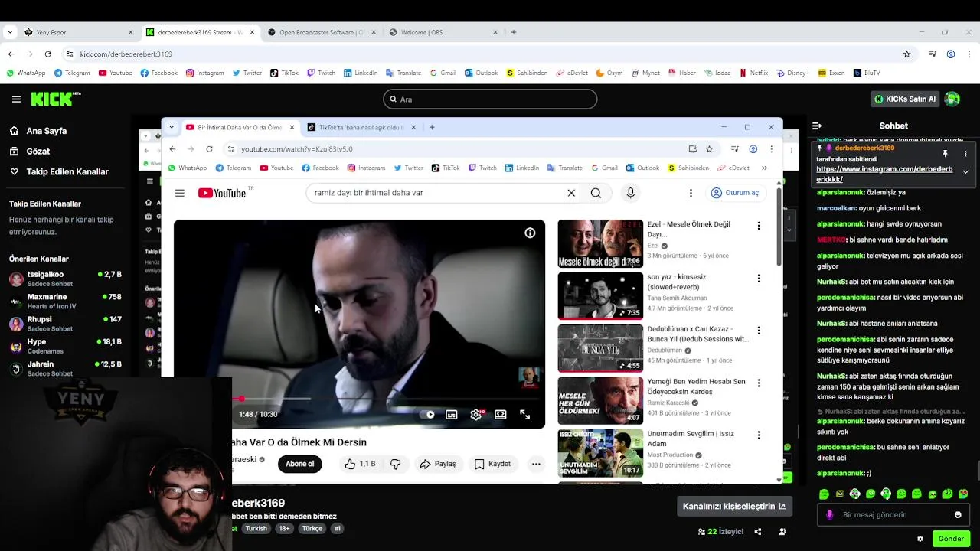Open recommended channel tssigalkoo
Screen dimensions: 980x551
pyautogui.click(x=65, y=279)
